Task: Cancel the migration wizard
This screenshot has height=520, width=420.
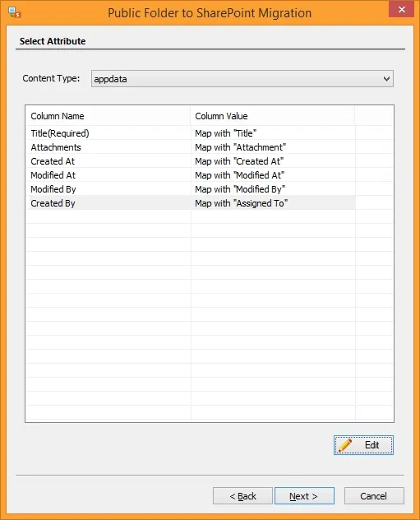Action: point(374,496)
